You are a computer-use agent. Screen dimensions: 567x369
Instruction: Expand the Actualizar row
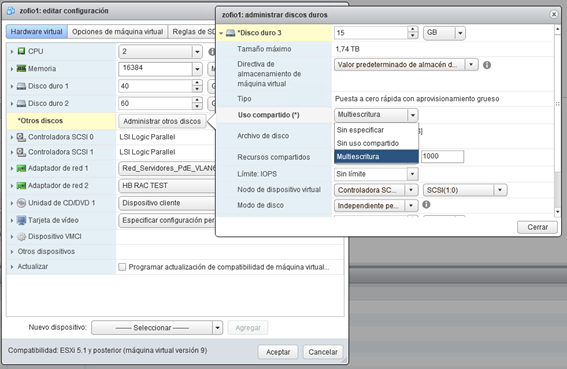pyautogui.click(x=12, y=267)
